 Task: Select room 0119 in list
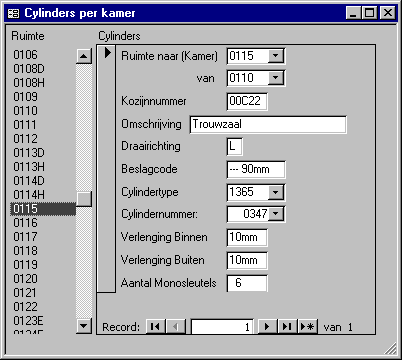click(43, 265)
